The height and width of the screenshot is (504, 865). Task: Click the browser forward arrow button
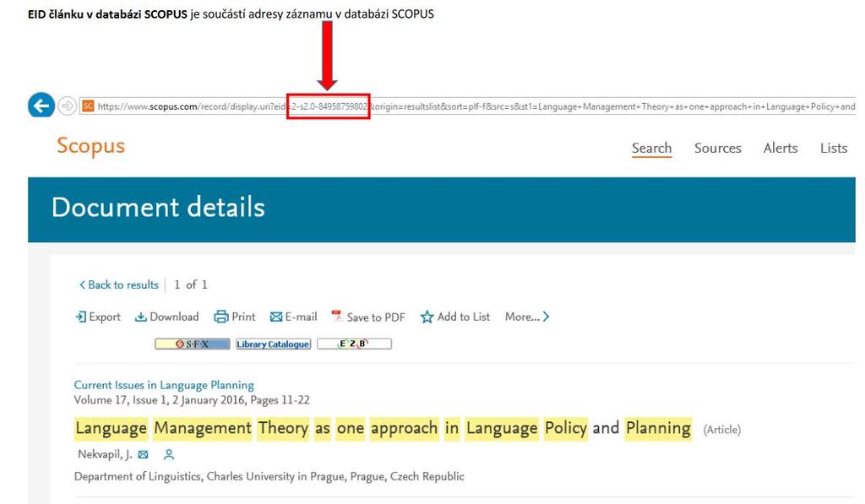(x=67, y=106)
